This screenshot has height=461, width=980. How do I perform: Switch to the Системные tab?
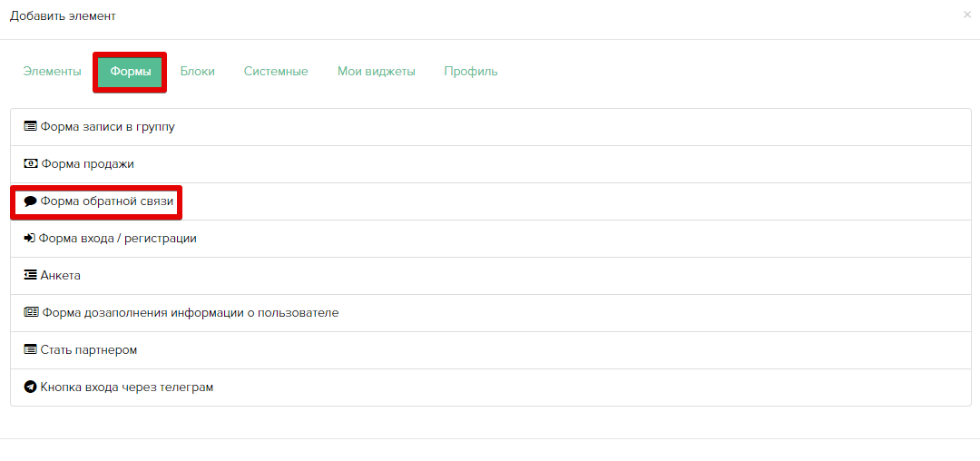(x=276, y=71)
